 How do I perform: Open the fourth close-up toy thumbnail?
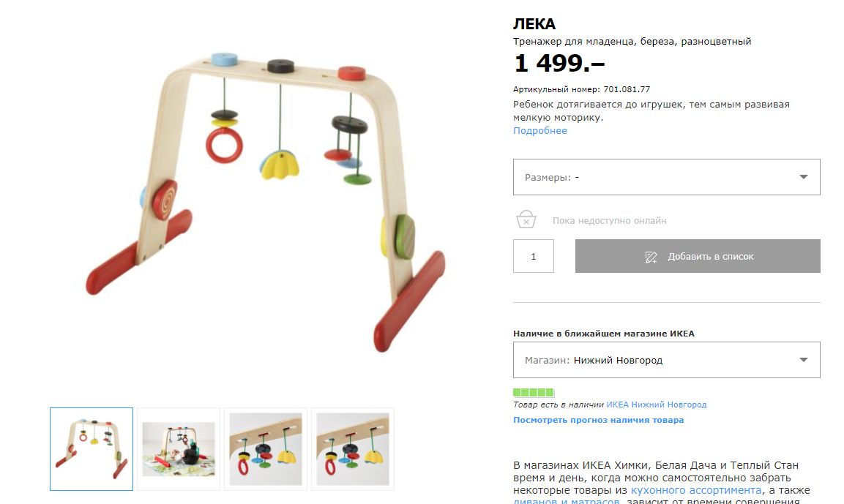(x=353, y=449)
